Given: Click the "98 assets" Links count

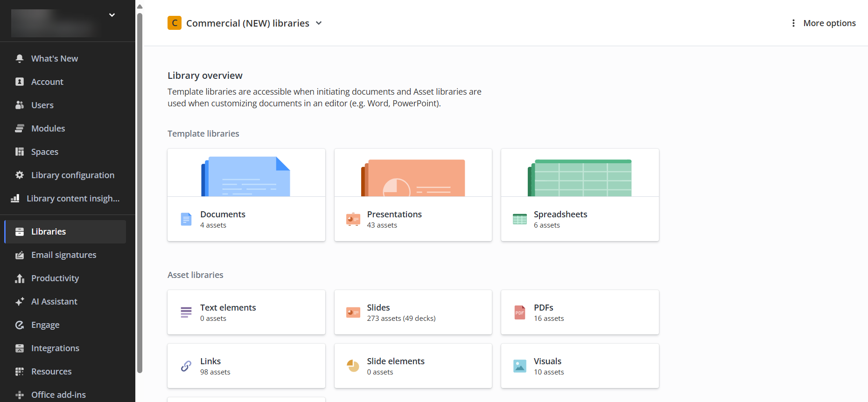Looking at the screenshot, I should pyautogui.click(x=215, y=372).
